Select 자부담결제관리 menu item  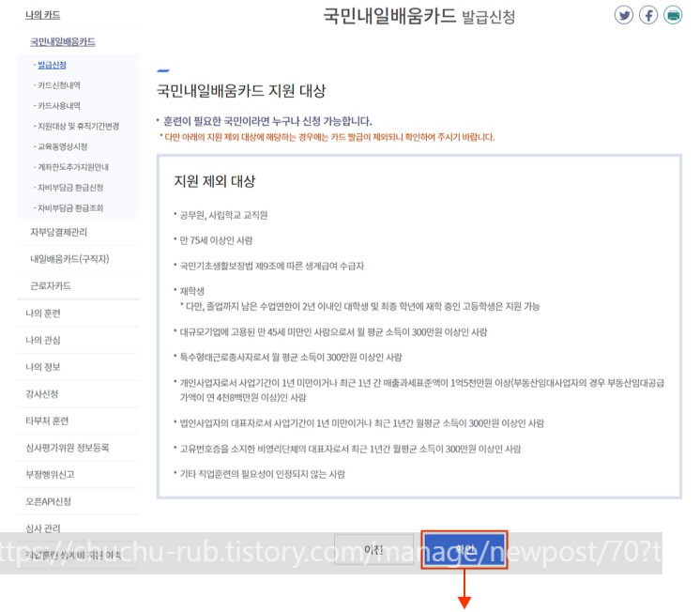coord(58,232)
